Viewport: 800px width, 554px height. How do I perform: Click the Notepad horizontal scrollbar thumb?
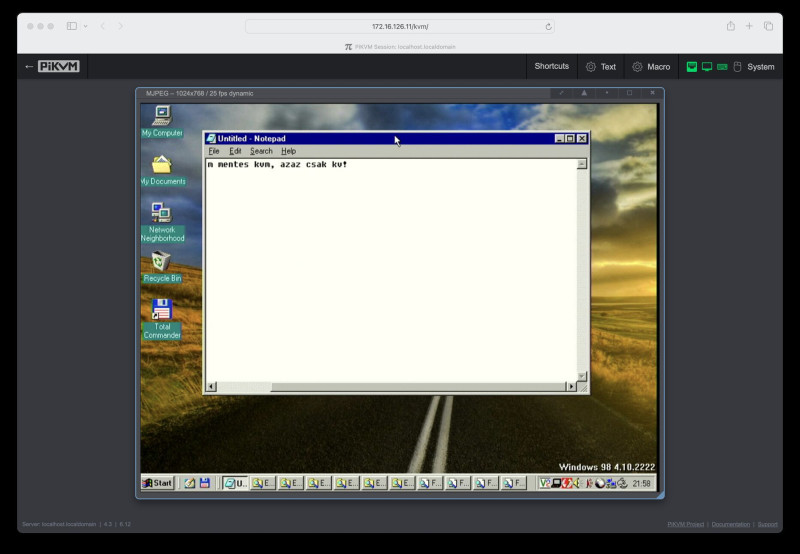tap(418, 387)
